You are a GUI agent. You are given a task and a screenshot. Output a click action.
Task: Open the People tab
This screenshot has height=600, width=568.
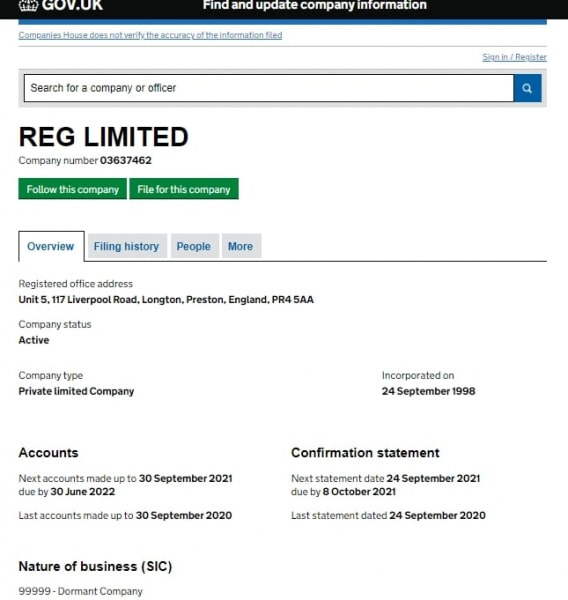click(194, 246)
